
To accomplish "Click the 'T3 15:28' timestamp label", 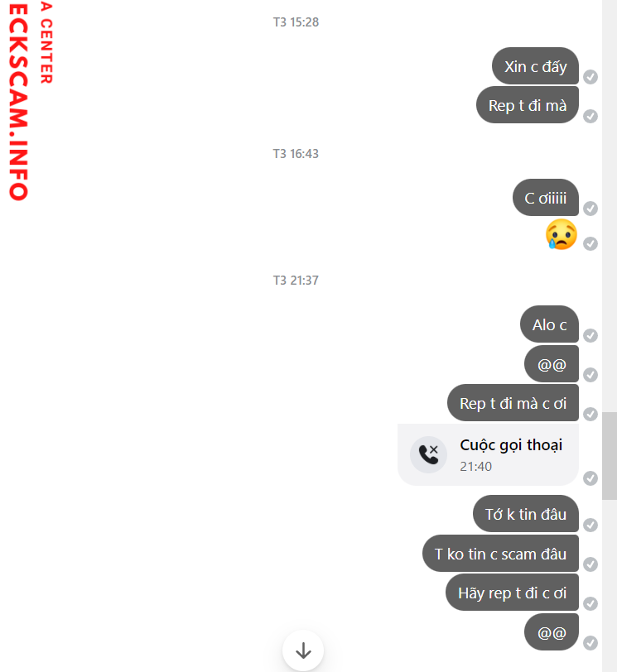I will point(296,22).
